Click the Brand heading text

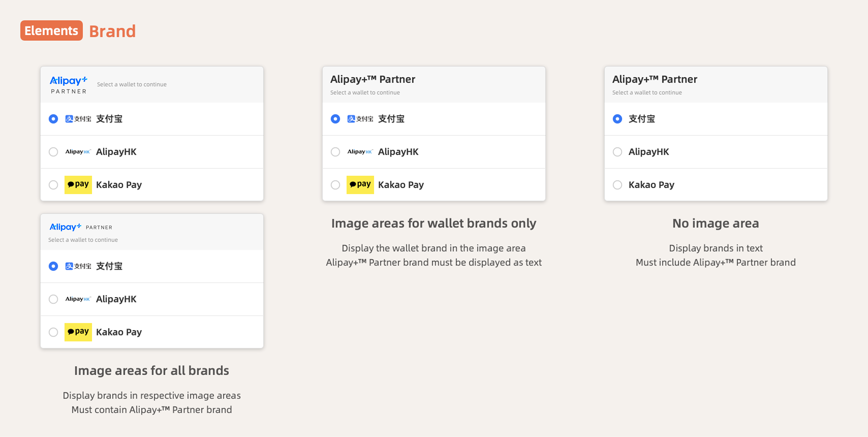click(113, 31)
